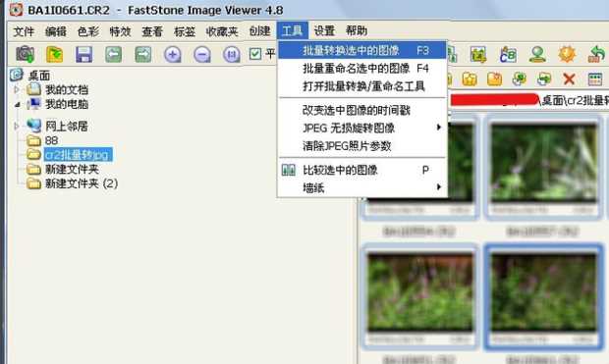609x364 pixels.
Task: Select 我的电脑 in folder tree
Action: pyautogui.click(x=67, y=104)
